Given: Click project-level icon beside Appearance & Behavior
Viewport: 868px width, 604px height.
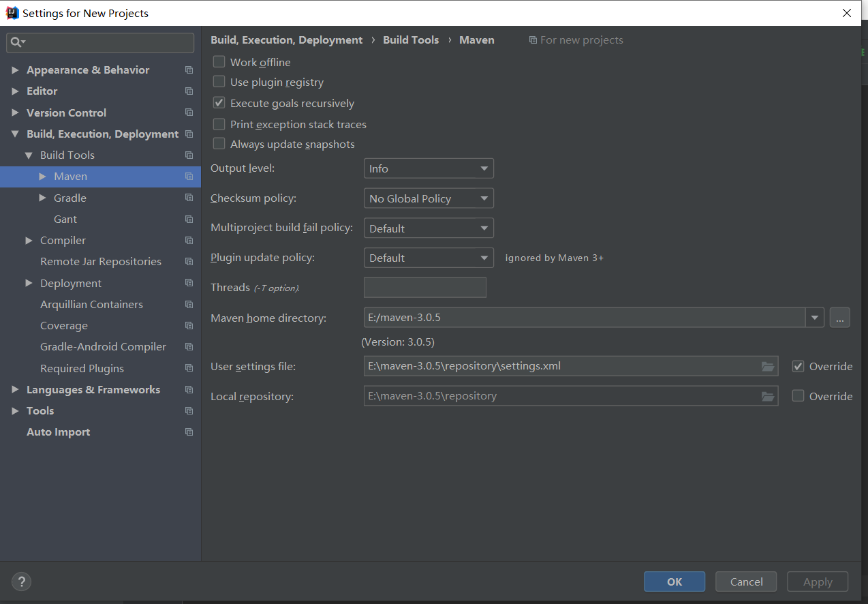Looking at the screenshot, I should click(x=189, y=70).
